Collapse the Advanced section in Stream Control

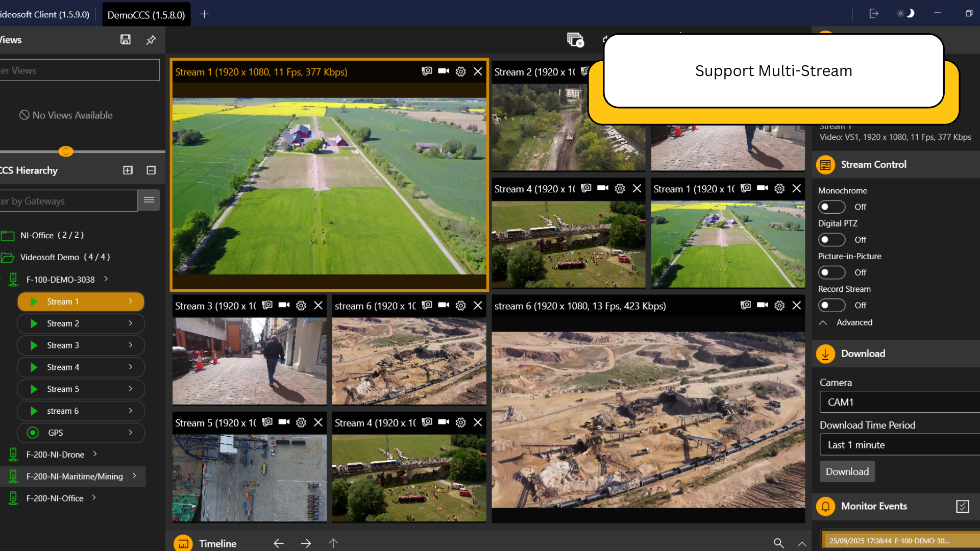coord(822,322)
